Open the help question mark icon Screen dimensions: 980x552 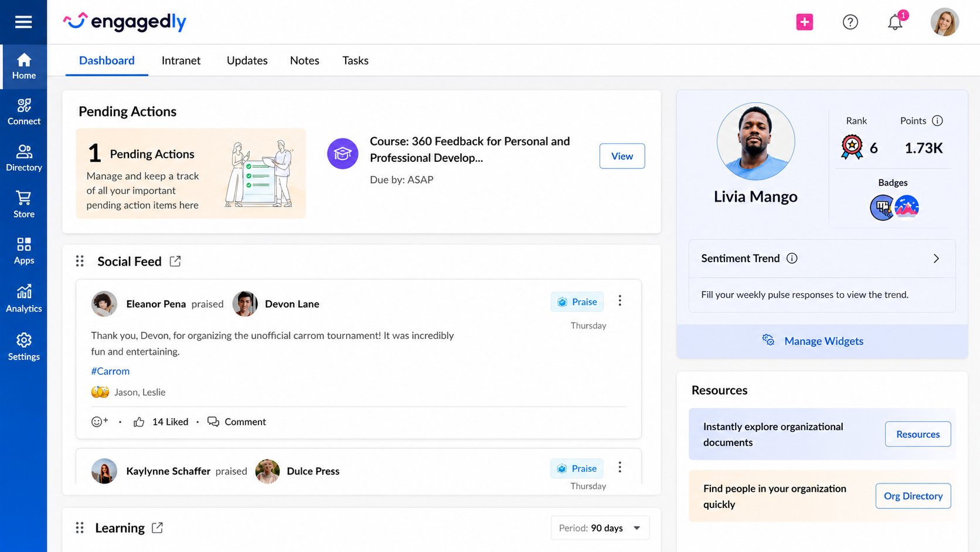coord(850,22)
